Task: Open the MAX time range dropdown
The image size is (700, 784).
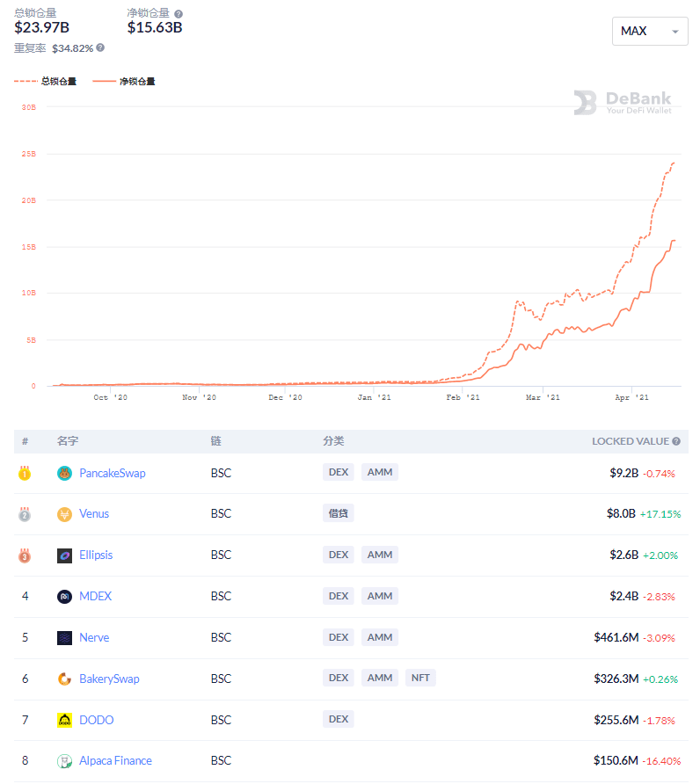Action: [x=650, y=31]
